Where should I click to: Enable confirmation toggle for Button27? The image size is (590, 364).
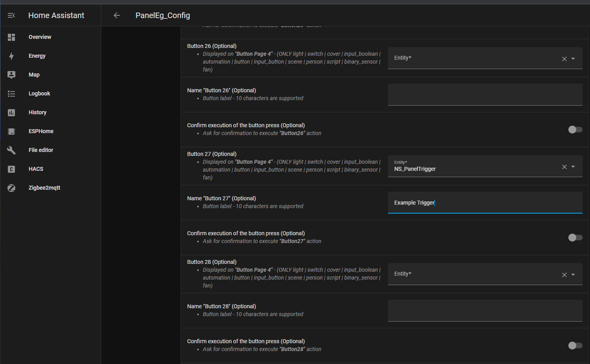[575, 238]
